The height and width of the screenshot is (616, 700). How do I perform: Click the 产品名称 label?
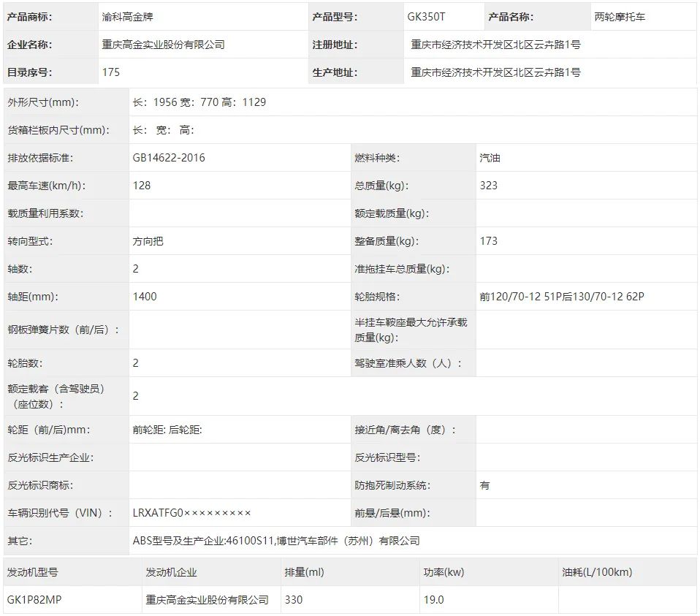click(x=511, y=17)
